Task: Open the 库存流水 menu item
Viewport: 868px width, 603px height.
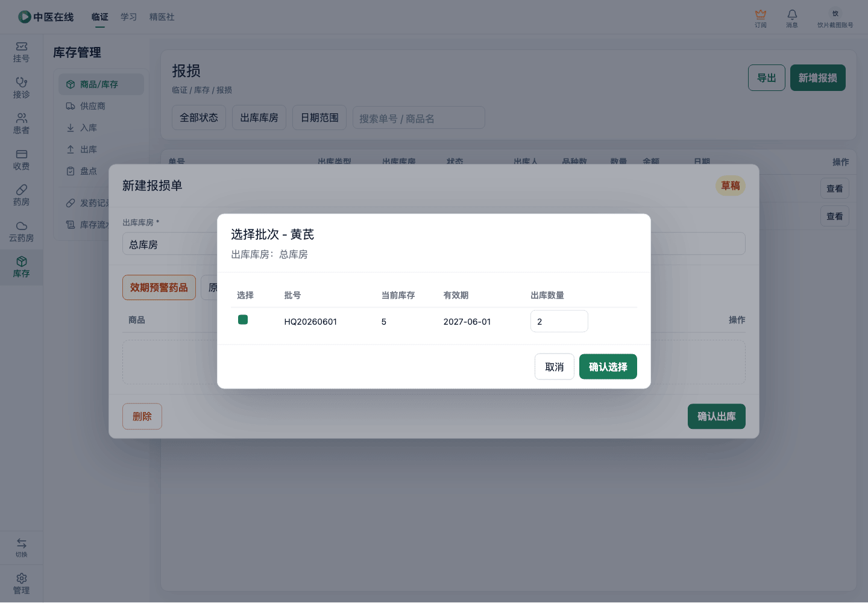Action: click(87, 225)
